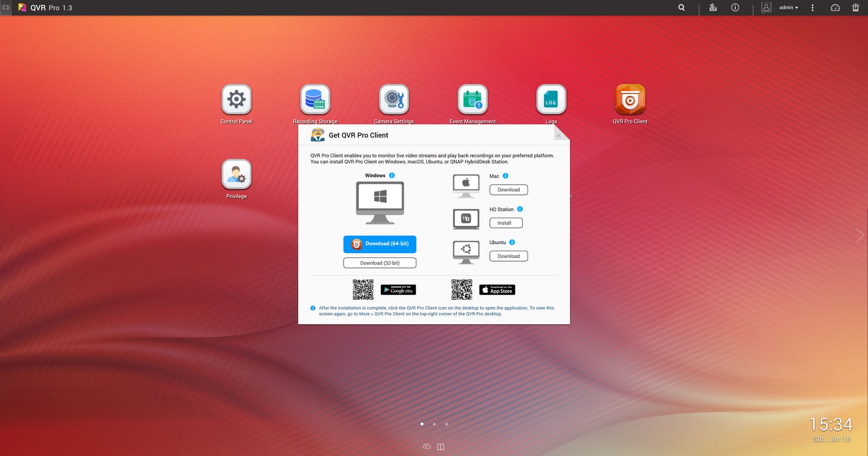868x456 pixels.
Task: Click the HD Station monitor icon
Action: tap(466, 219)
